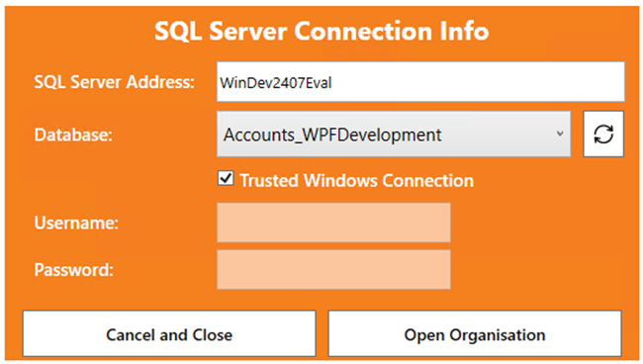Click the Open Organisation button
The height and width of the screenshot is (364, 643).
(x=475, y=333)
